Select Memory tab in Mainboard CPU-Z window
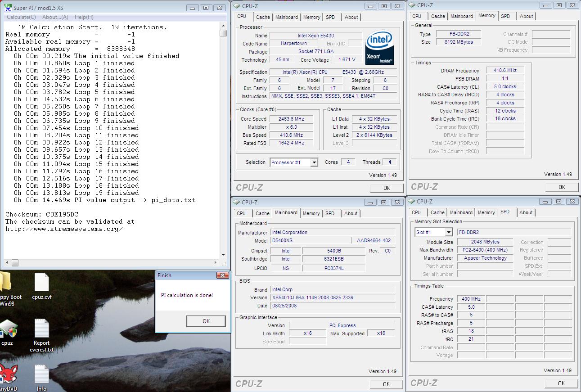The height and width of the screenshot is (392, 581). [x=311, y=213]
